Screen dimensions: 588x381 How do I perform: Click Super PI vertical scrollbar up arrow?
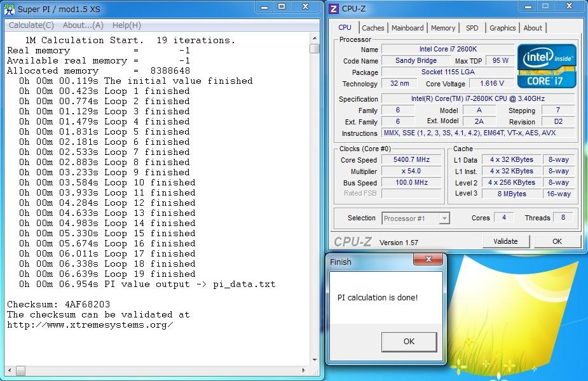tap(315, 38)
